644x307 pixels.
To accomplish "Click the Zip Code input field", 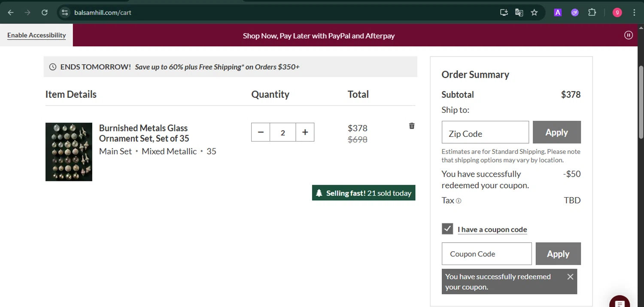I will pos(485,132).
